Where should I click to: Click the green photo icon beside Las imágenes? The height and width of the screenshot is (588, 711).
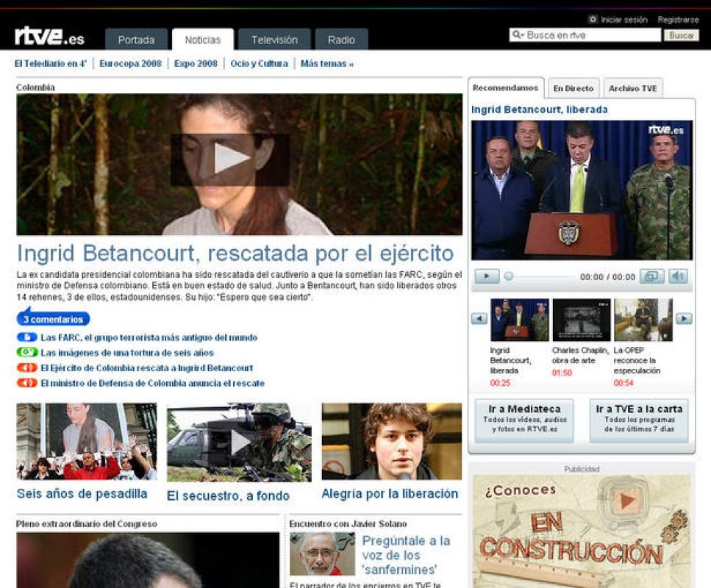27,353
